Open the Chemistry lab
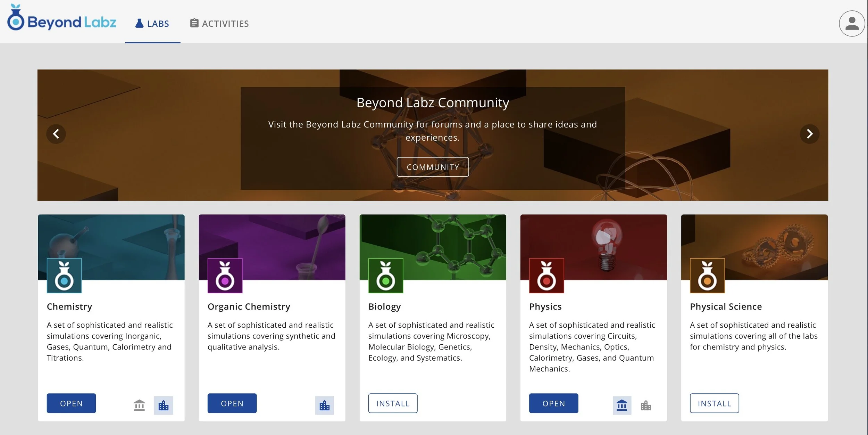Viewport: 868px width, 435px height. (x=71, y=403)
